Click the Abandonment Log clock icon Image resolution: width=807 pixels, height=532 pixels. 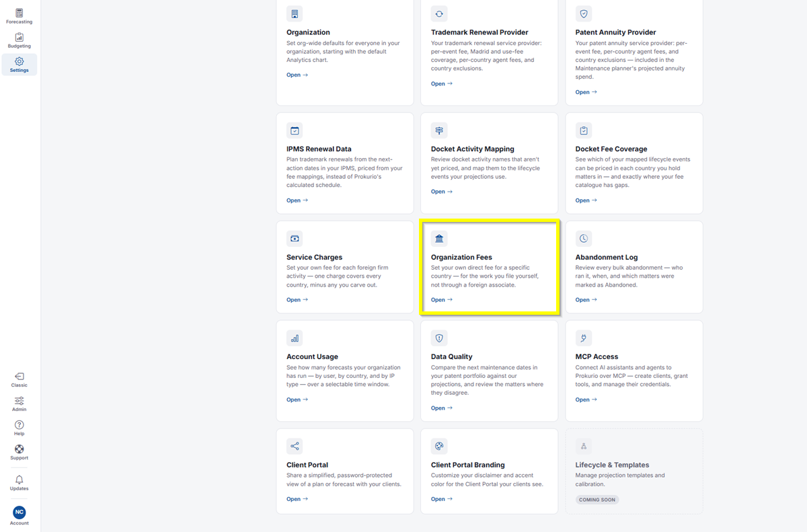click(584, 239)
